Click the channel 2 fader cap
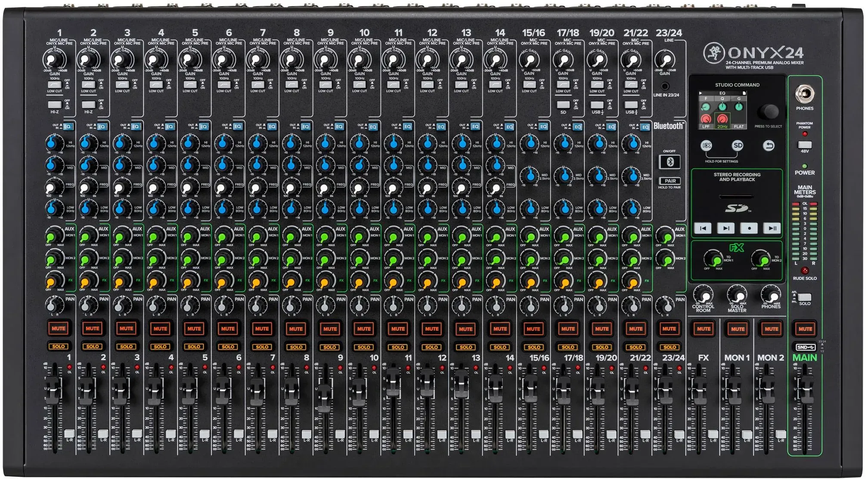The height and width of the screenshot is (479, 868). point(86,391)
